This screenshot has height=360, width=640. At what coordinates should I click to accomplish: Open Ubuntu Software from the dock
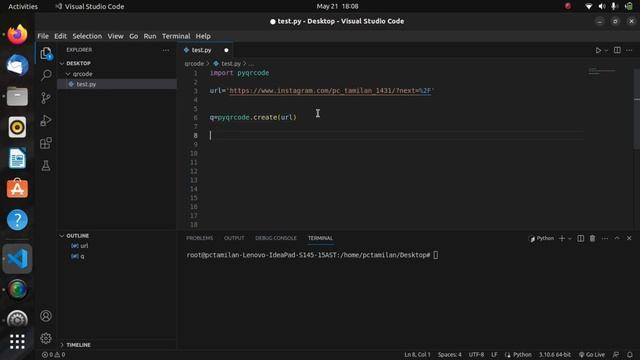[x=17, y=189]
